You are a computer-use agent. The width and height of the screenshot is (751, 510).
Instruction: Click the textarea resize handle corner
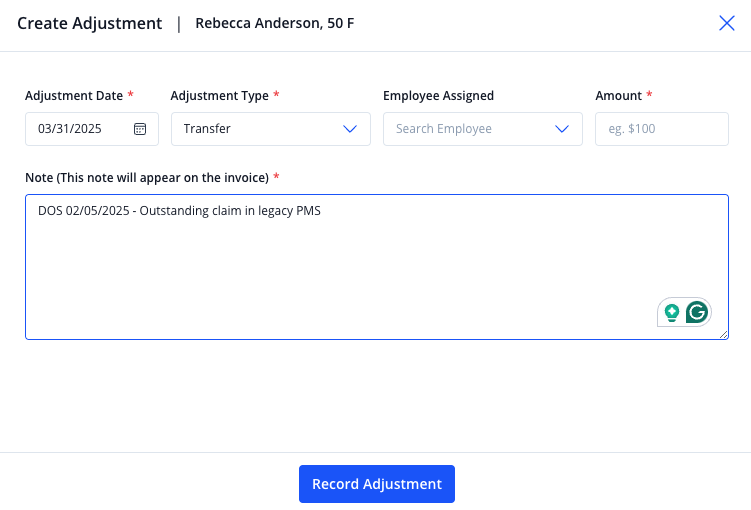[x=723, y=334]
